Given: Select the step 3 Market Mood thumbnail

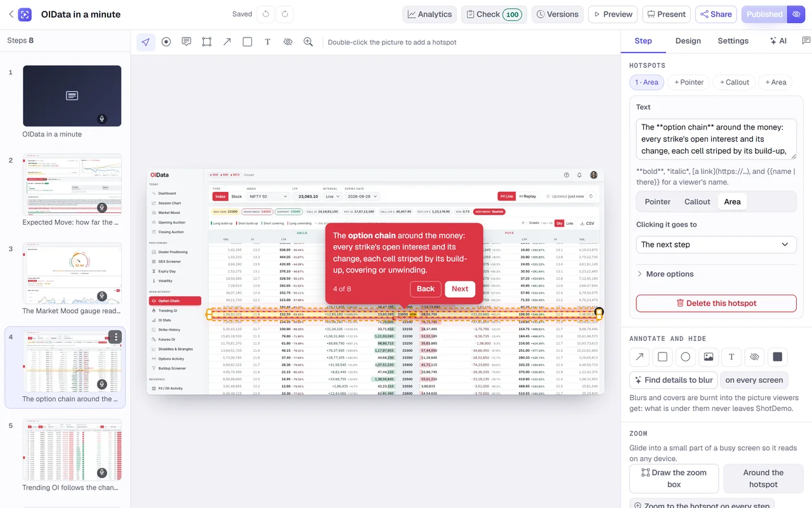Looking at the screenshot, I should [x=72, y=274].
